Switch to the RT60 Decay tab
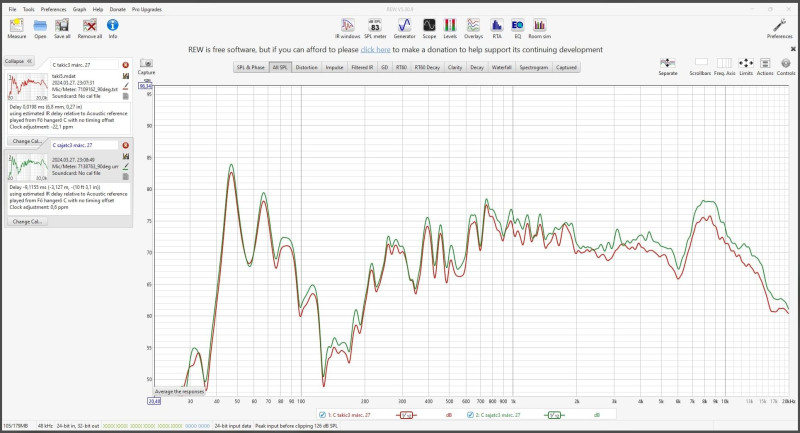Viewport: 800px width, 433px height. click(x=427, y=67)
